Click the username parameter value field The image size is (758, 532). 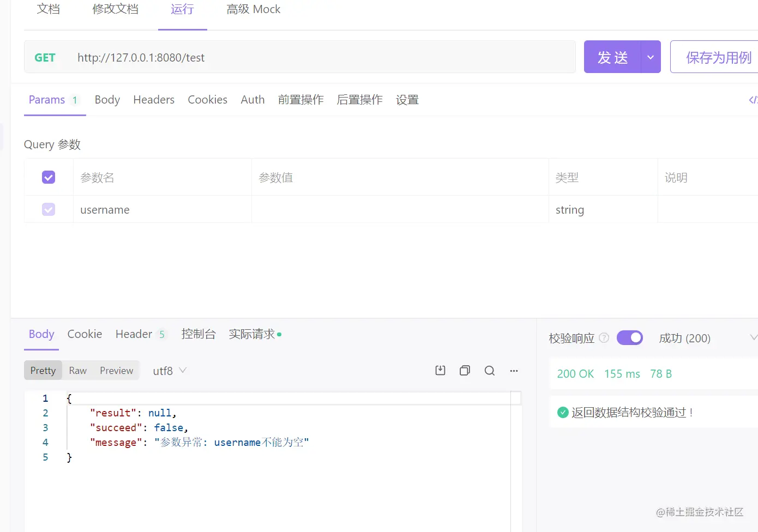click(400, 210)
